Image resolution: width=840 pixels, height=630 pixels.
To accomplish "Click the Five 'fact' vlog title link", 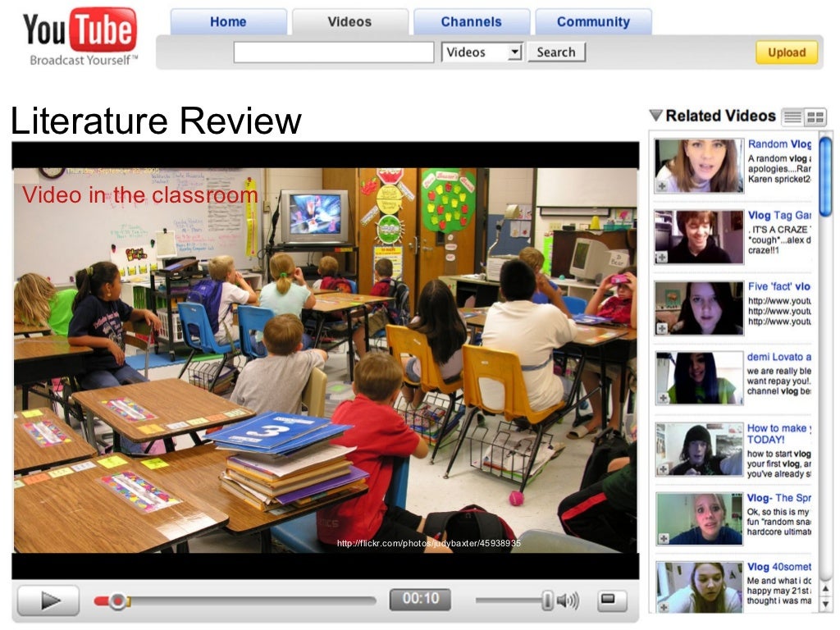I will coord(779,286).
